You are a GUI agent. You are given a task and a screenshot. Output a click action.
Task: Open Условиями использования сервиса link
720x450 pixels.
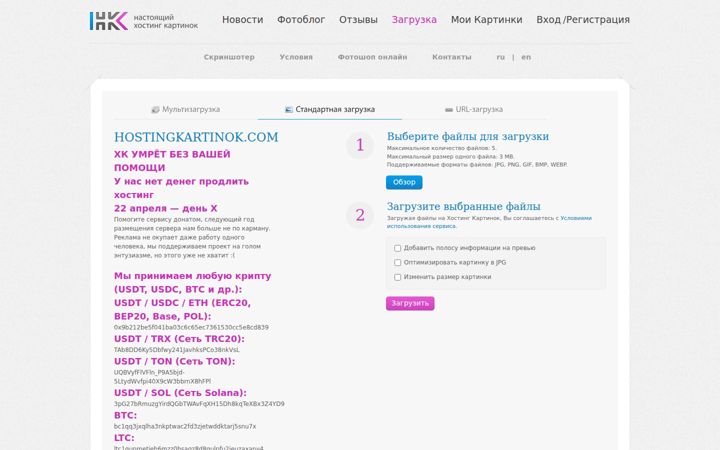[x=489, y=222]
